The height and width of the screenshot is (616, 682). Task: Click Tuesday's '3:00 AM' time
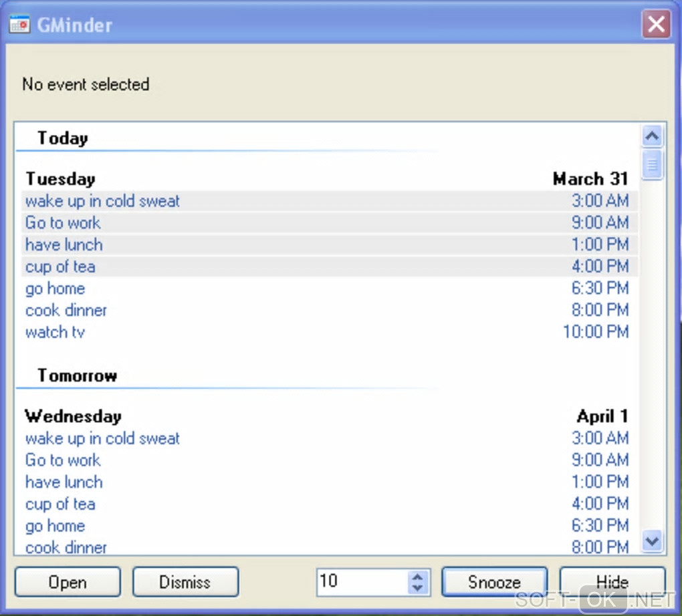[x=600, y=200]
